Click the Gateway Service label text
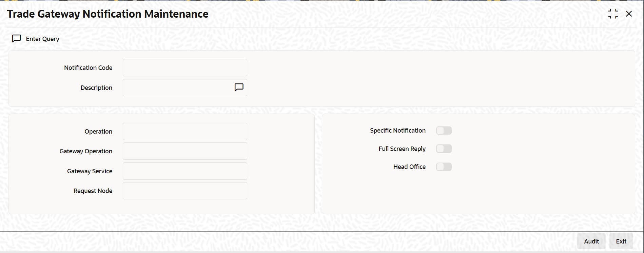 click(x=90, y=171)
